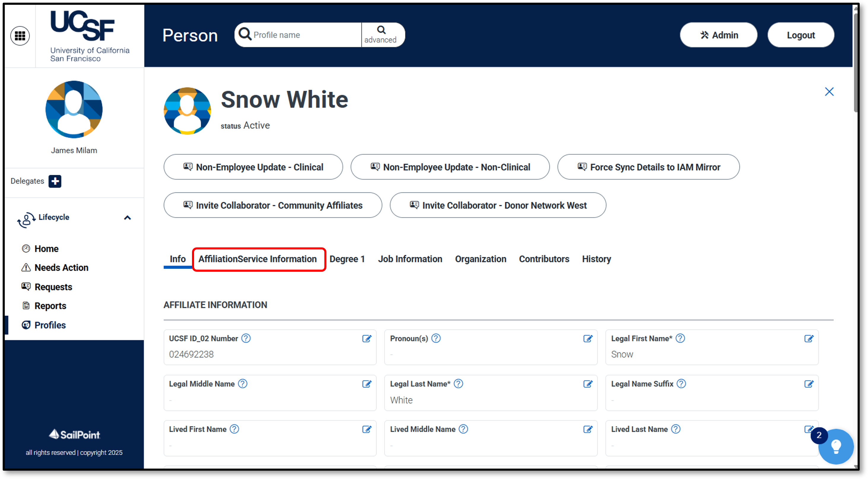Click edit icon for UCSF ID_02 Number
The height and width of the screenshot is (479, 868).
(366, 339)
